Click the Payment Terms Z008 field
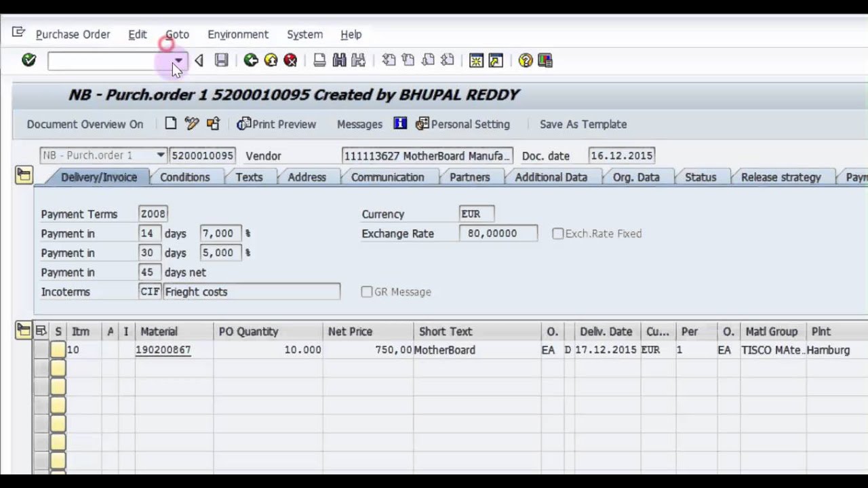Viewport: 868px width, 488px height. (x=153, y=213)
